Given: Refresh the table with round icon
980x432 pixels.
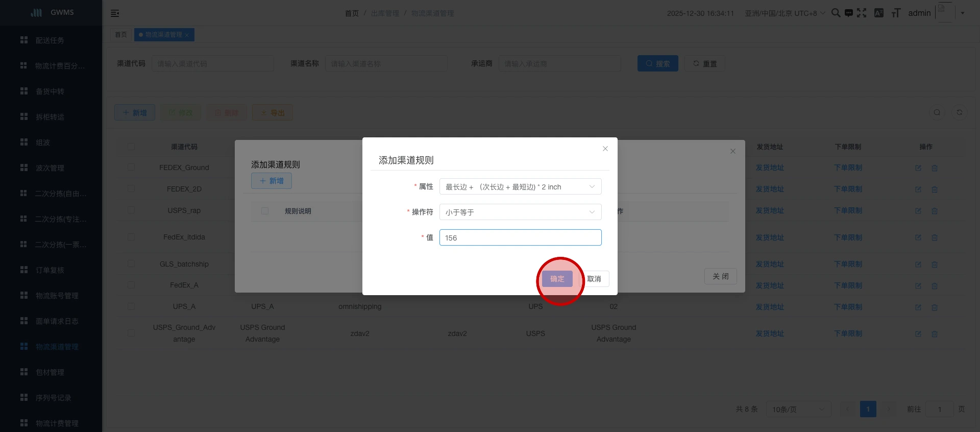Looking at the screenshot, I should 960,112.
